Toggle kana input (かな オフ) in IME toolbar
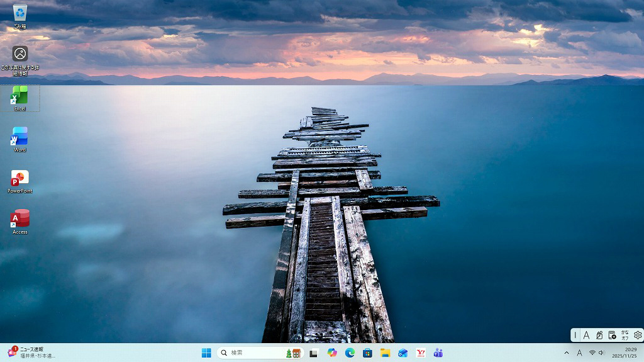Viewport: 644px width, 362px height. pos(625,336)
